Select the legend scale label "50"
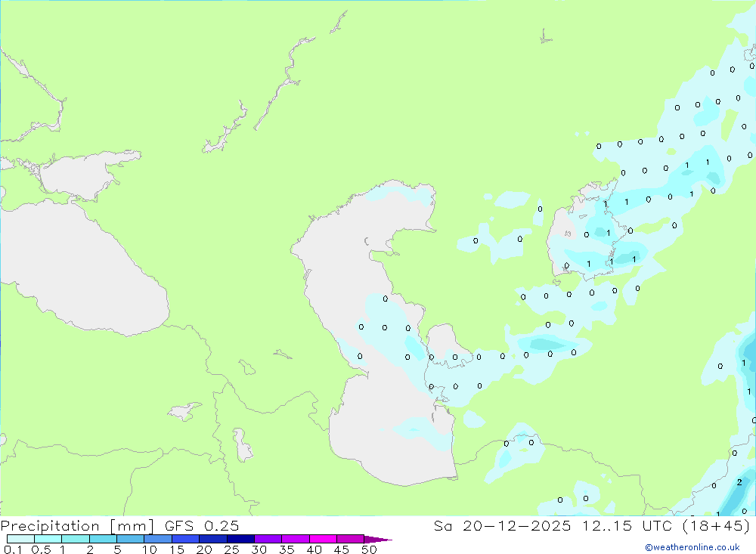The height and width of the screenshot is (554, 756). [x=369, y=549]
